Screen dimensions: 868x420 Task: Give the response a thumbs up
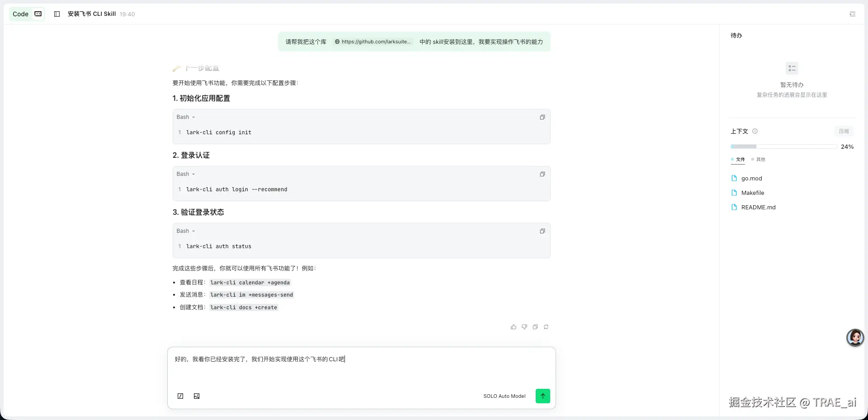coord(514,327)
